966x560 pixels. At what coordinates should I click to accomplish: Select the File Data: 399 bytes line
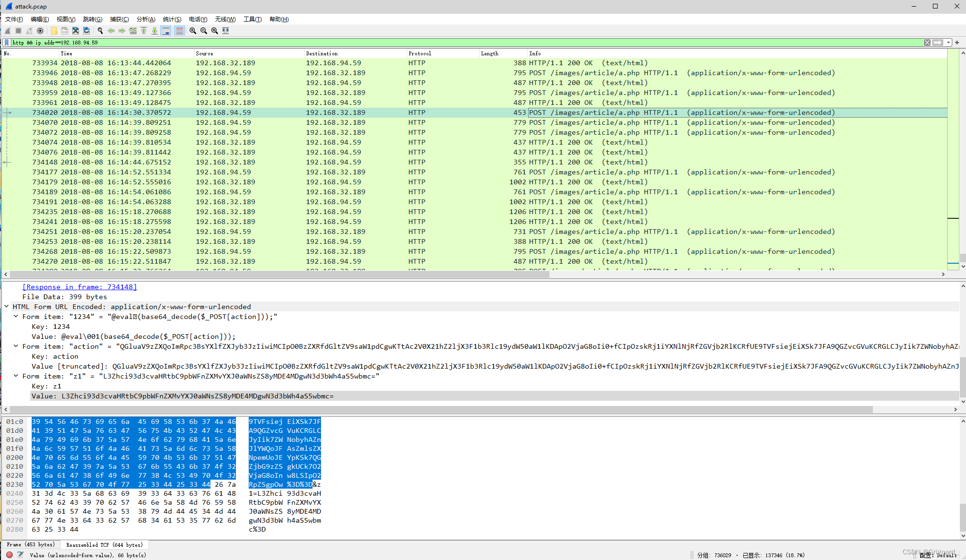65,297
